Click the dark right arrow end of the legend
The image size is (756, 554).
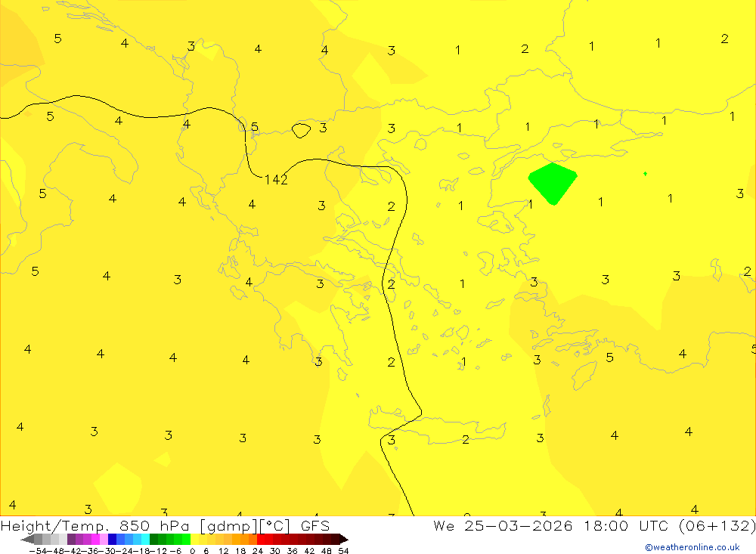click(344, 539)
